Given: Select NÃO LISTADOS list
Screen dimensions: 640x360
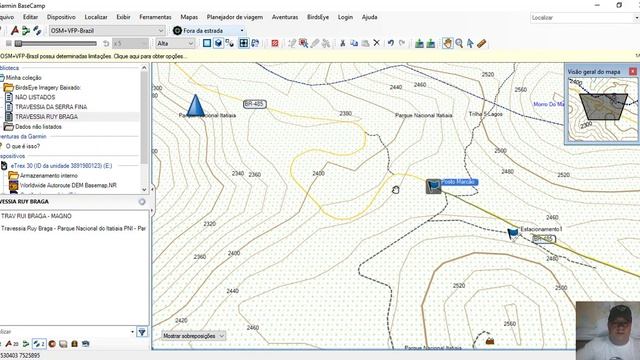Looking at the screenshot, I should pos(35,97).
